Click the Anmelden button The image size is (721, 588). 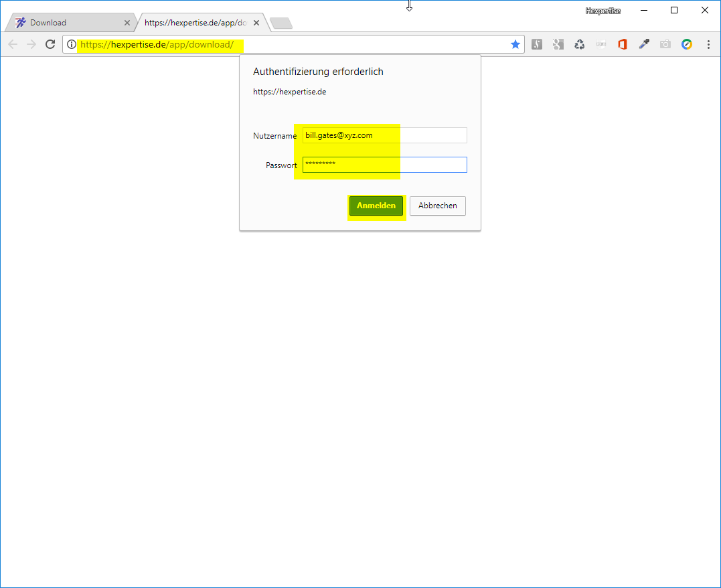click(376, 206)
